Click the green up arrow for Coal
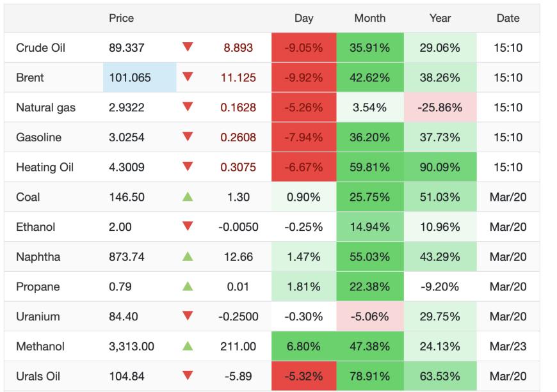557x392 pixels. [x=188, y=197]
